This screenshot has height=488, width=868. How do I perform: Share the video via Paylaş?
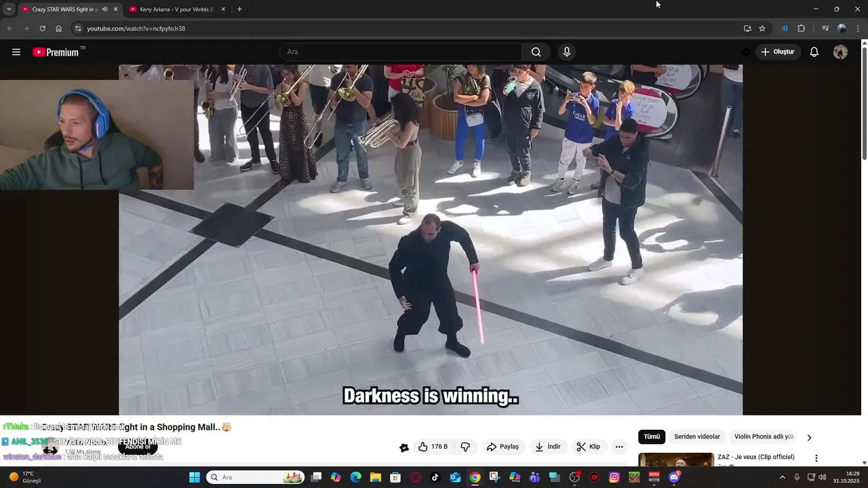502,447
